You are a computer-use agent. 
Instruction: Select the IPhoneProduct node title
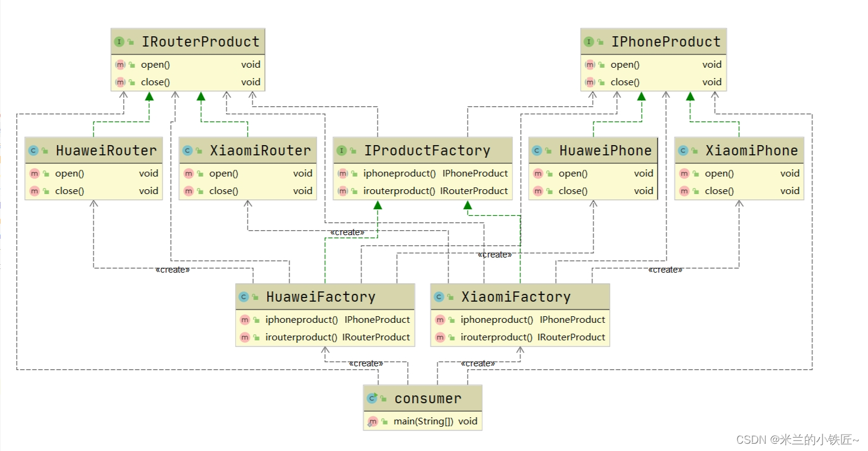pos(666,42)
